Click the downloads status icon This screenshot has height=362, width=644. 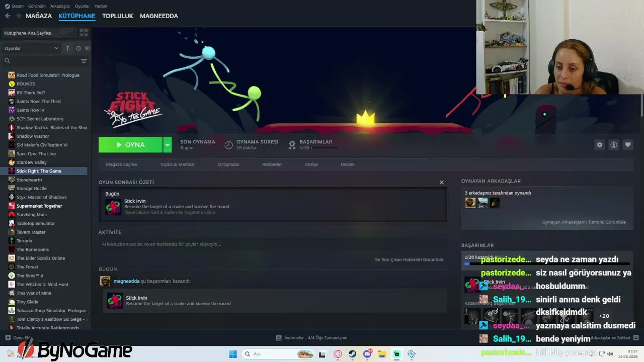tap(279, 338)
